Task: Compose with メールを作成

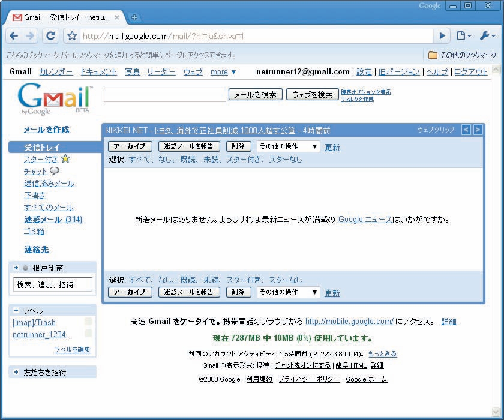Action: point(47,130)
